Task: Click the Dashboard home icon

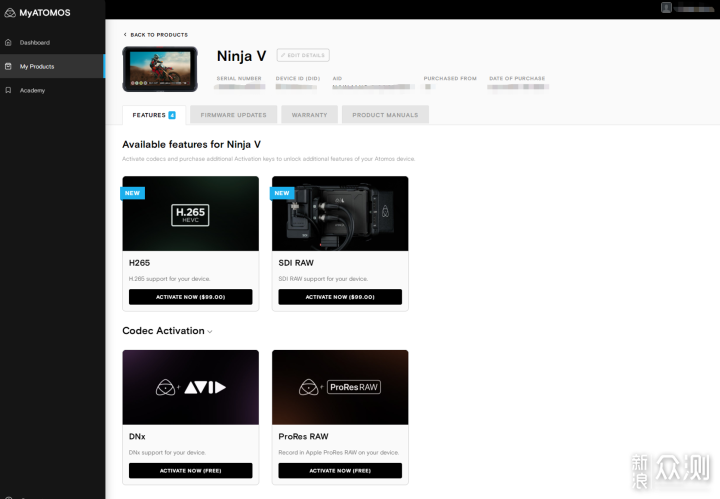Action: 8,43
